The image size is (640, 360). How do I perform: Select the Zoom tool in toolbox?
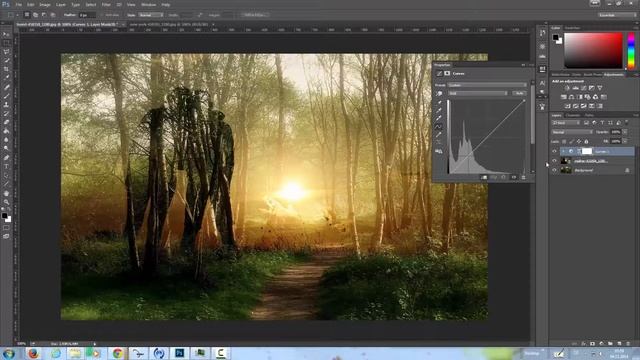pyautogui.click(x=6, y=202)
